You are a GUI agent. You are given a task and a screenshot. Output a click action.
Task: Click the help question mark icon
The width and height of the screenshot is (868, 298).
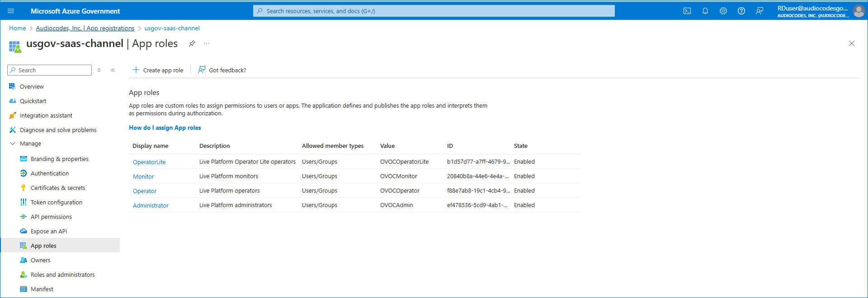741,11
